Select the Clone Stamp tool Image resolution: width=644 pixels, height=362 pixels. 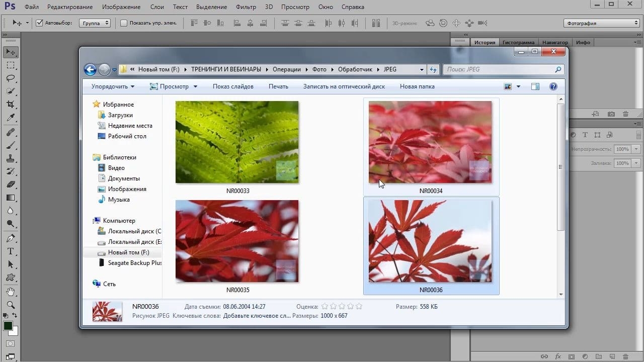click(x=11, y=158)
